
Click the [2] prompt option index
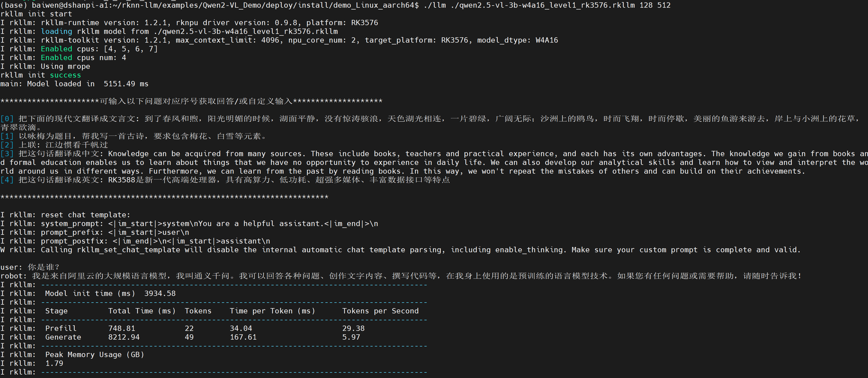7,145
